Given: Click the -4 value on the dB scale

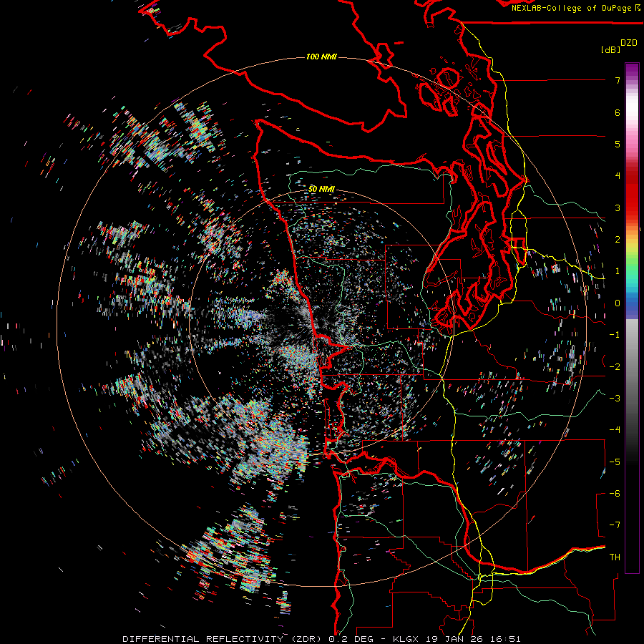Looking at the screenshot, I should coord(615,430).
